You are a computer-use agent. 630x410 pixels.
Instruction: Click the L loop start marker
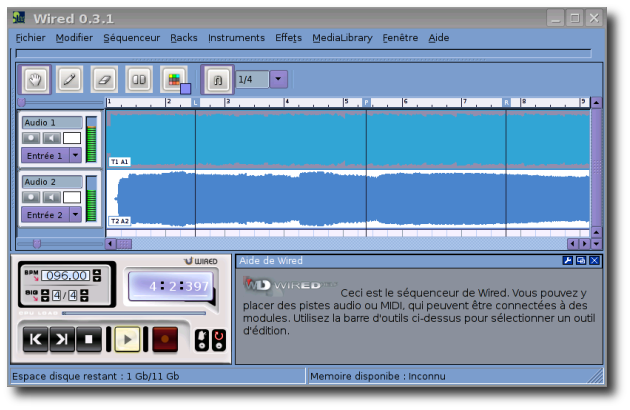point(195,102)
